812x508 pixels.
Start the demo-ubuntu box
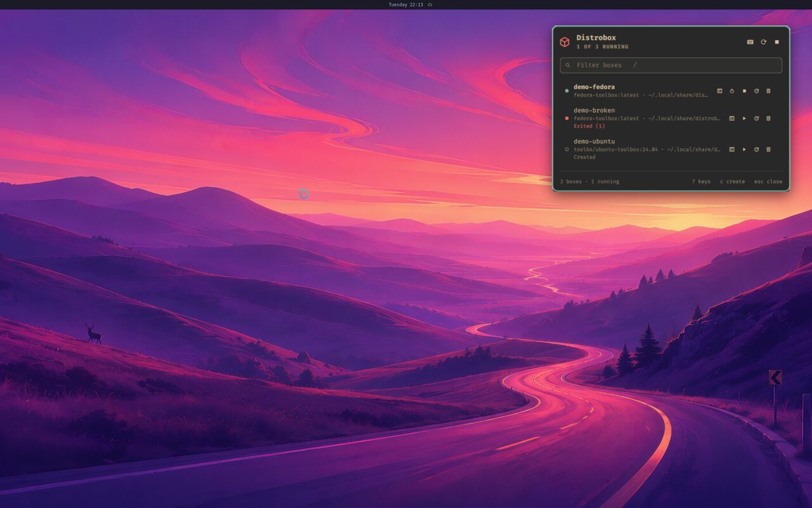pos(744,149)
